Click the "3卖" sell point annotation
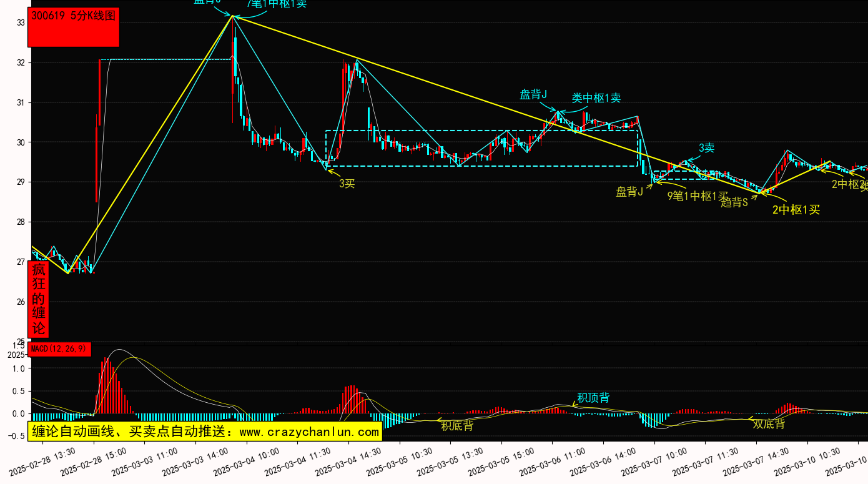Image resolution: width=868 pixels, height=484 pixels. click(706, 148)
